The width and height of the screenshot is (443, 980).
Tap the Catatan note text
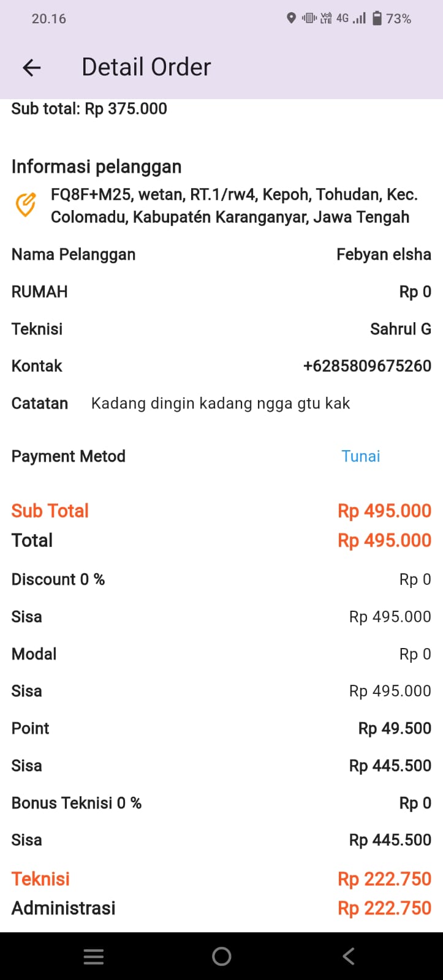221,404
